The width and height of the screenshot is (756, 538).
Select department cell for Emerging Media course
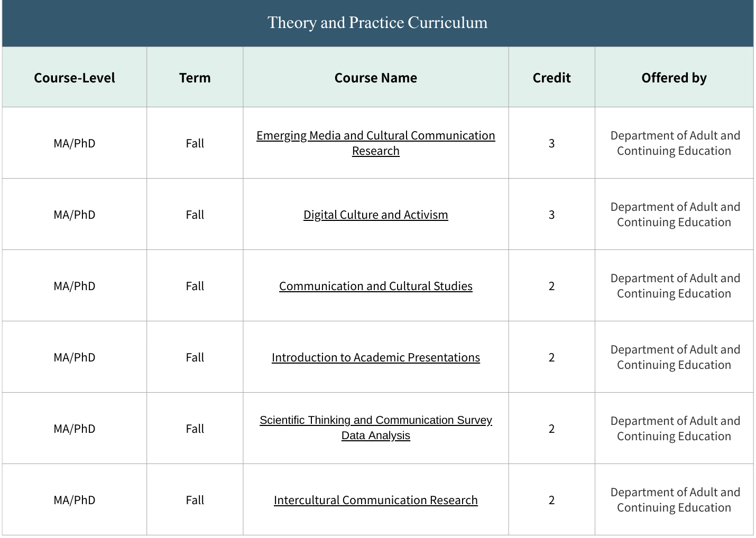point(674,143)
